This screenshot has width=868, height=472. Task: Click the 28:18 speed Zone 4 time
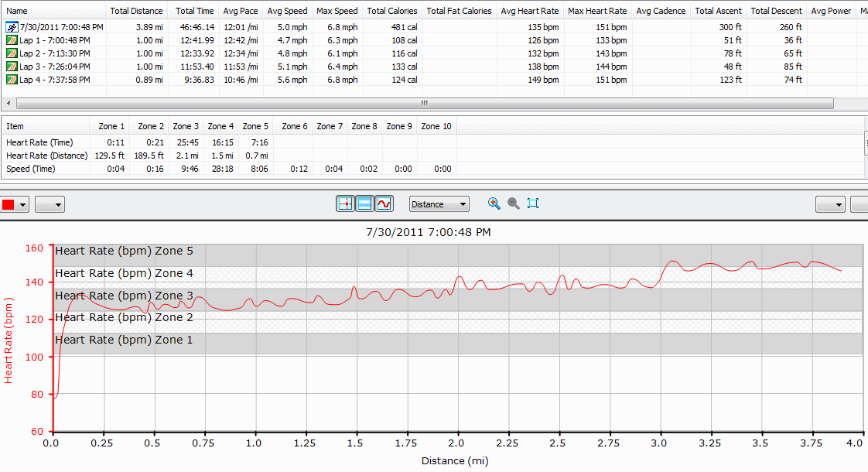tap(223, 169)
